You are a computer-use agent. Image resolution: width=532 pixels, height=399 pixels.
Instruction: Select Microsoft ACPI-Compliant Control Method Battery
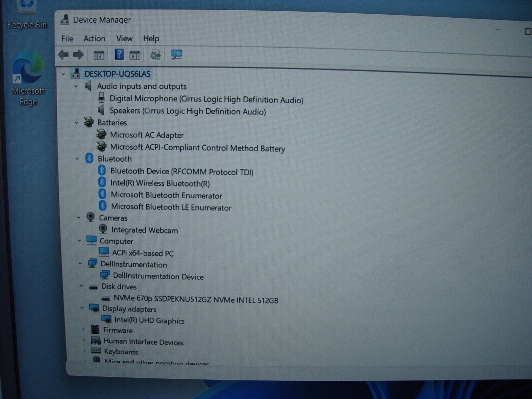coord(198,148)
